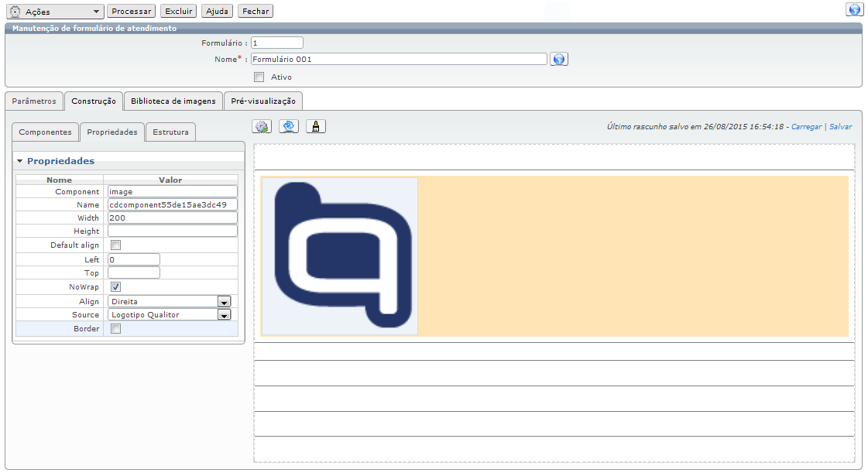868x473 pixels.
Task: Click the empty Top field
Action: pos(134,272)
